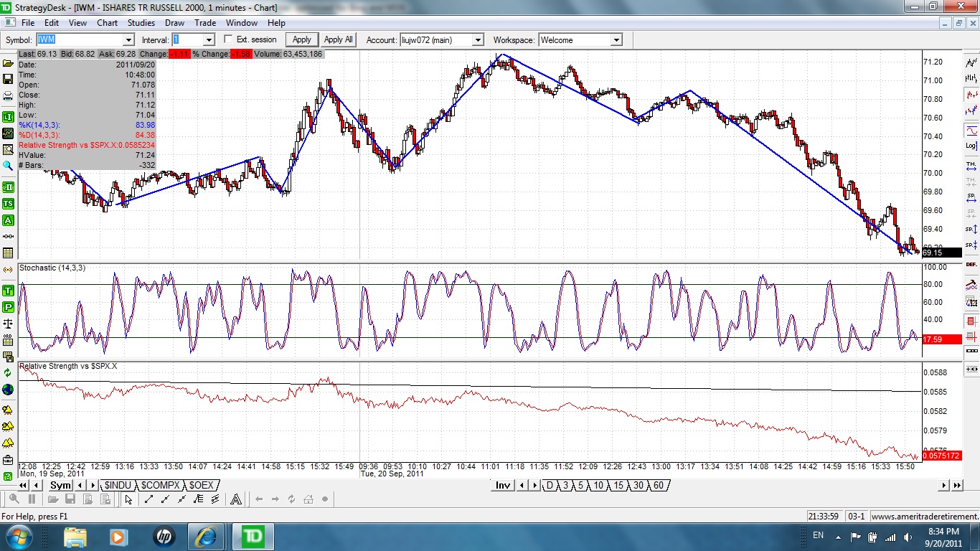Click the green refresh arrows icon in left toolbar
Viewport: 980px width, 551px height.
pyautogui.click(x=8, y=372)
